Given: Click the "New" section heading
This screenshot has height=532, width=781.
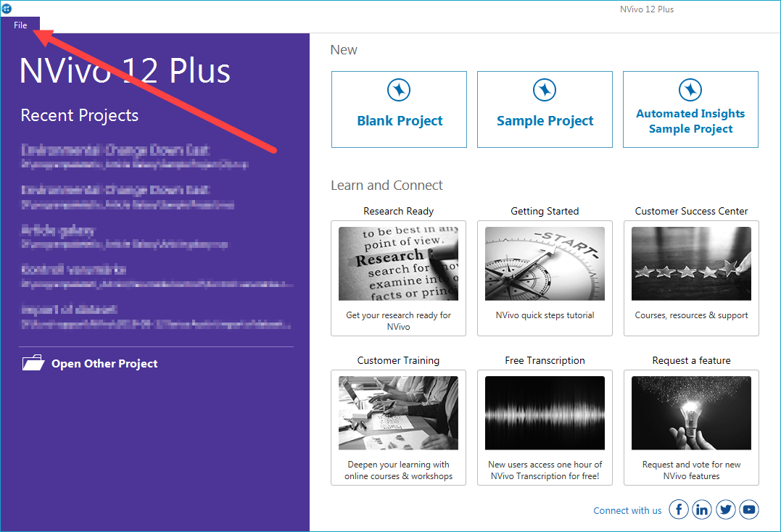Looking at the screenshot, I should coord(344,50).
